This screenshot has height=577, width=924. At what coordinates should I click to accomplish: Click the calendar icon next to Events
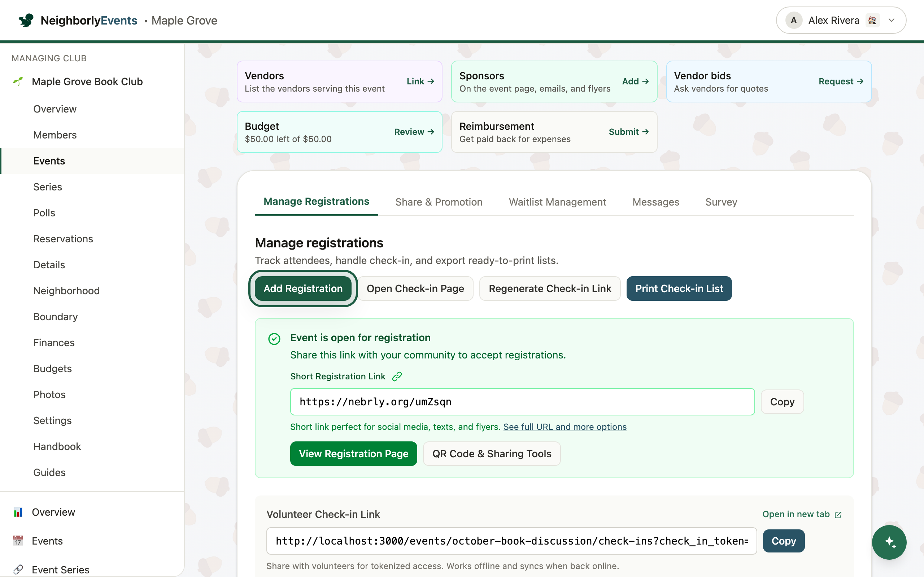pyautogui.click(x=18, y=541)
